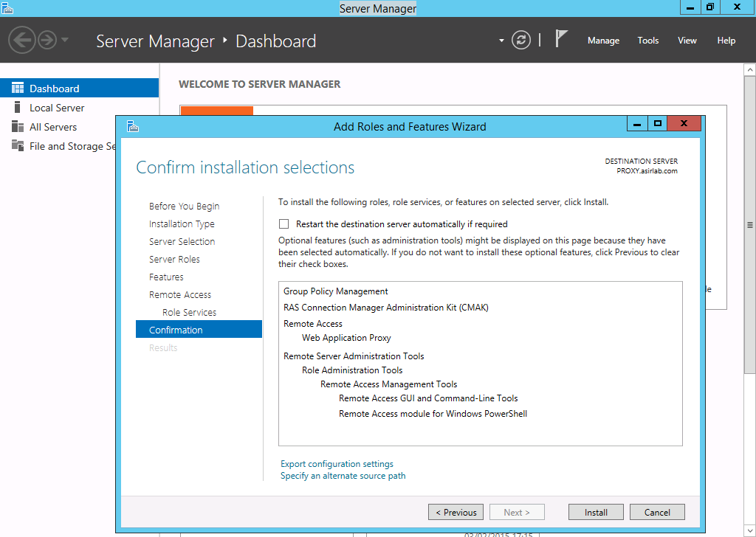Select the Confirmation wizard step
The width and height of the screenshot is (756, 537).
[199, 330]
